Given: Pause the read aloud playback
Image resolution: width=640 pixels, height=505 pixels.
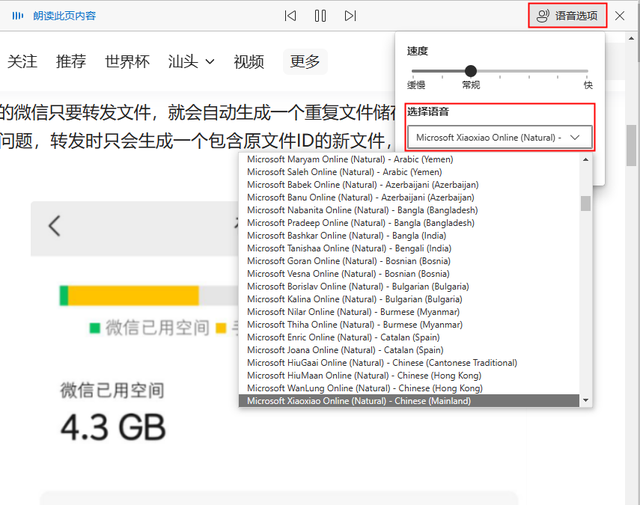Looking at the screenshot, I should 320,16.
